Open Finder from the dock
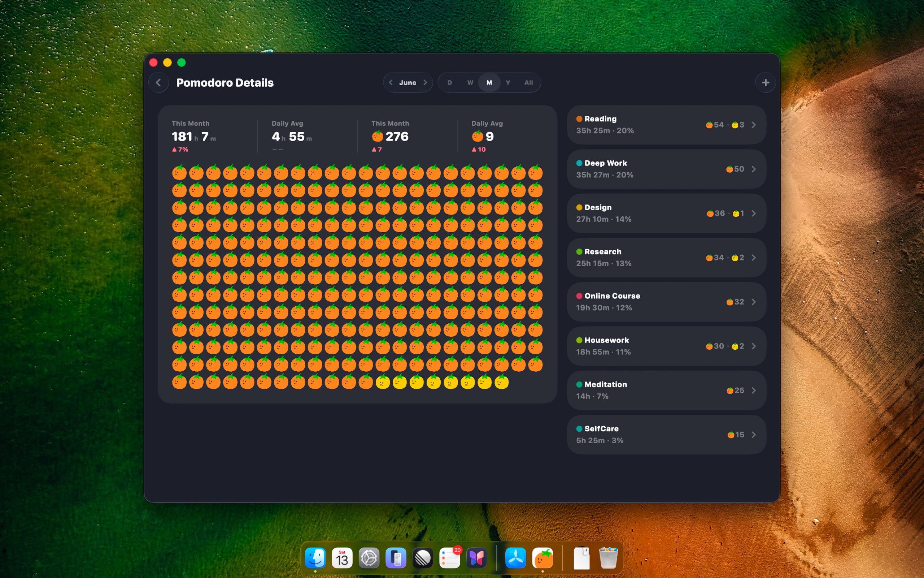Image resolution: width=924 pixels, height=578 pixels. 315,558
